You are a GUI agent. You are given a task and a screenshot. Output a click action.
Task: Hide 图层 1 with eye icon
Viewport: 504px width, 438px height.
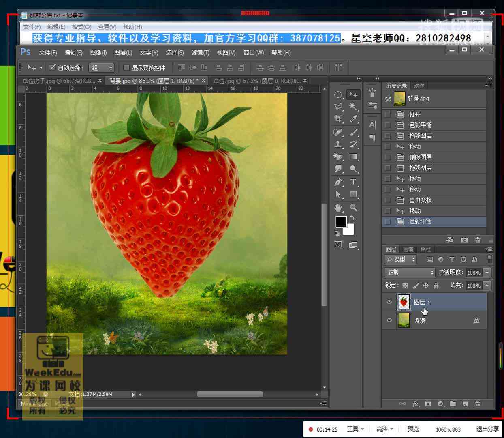click(389, 302)
